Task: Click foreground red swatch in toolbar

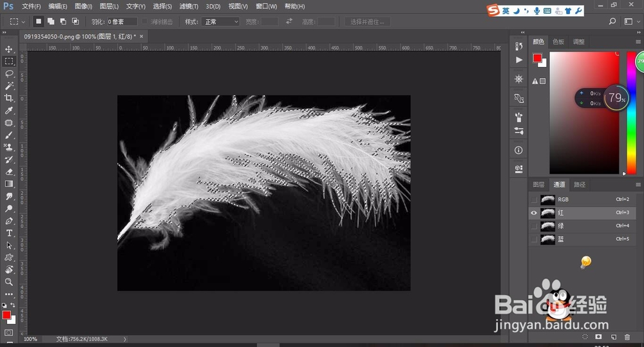Action: click(6, 315)
